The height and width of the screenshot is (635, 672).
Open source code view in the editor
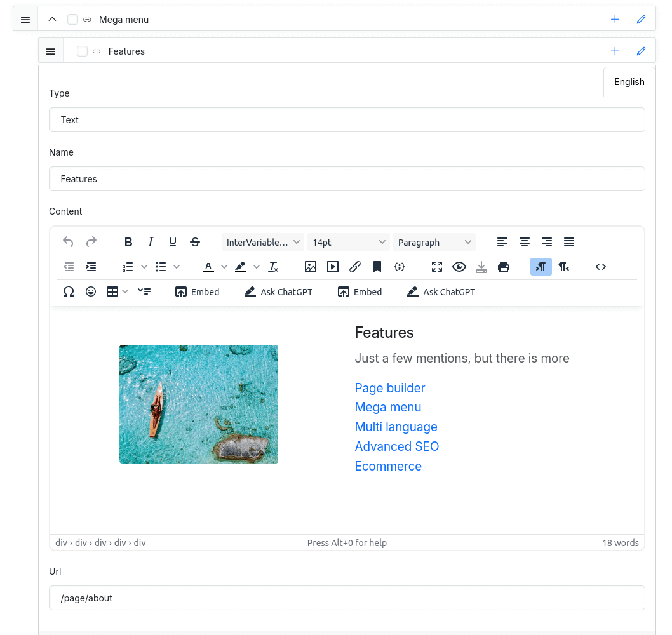(600, 267)
